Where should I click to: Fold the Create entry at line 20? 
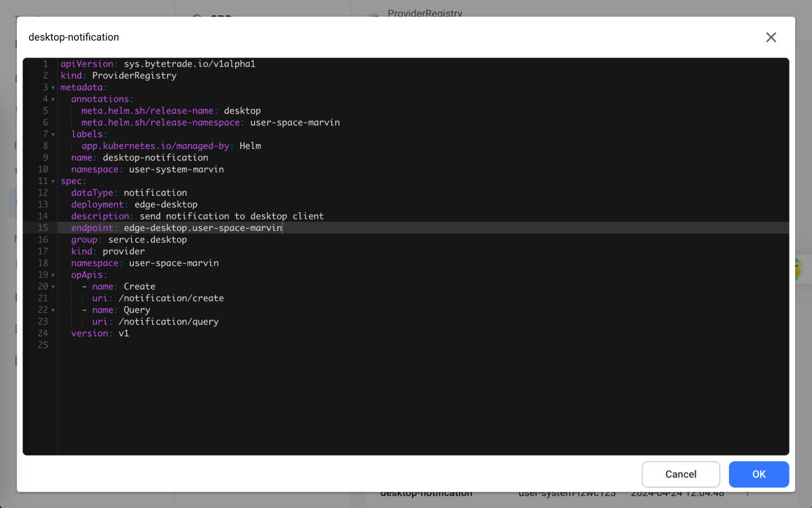53,287
